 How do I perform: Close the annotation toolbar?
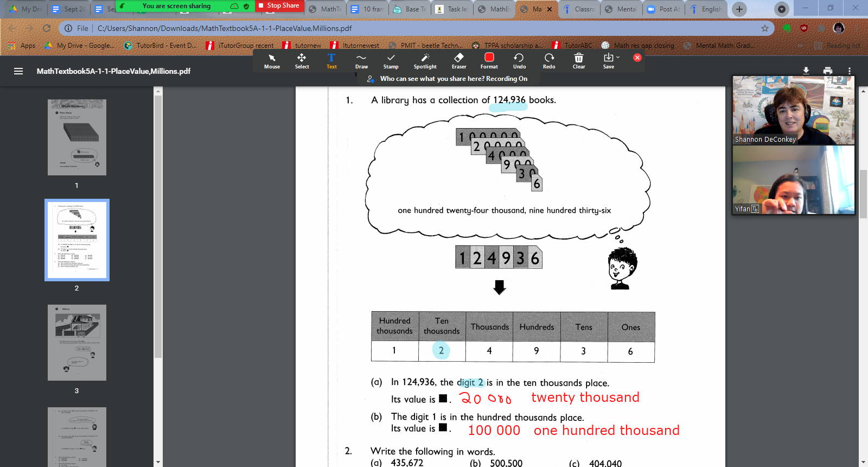pyautogui.click(x=637, y=58)
